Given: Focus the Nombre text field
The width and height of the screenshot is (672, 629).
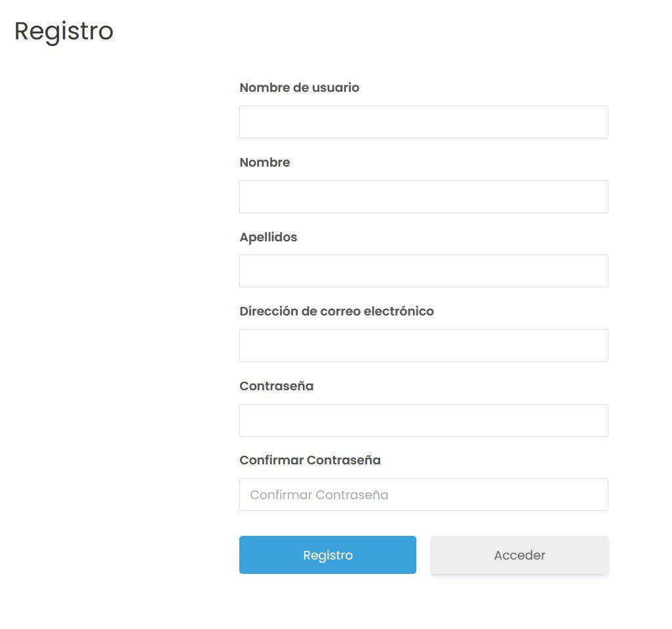Looking at the screenshot, I should pyautogui.click(x=424, y=197).
